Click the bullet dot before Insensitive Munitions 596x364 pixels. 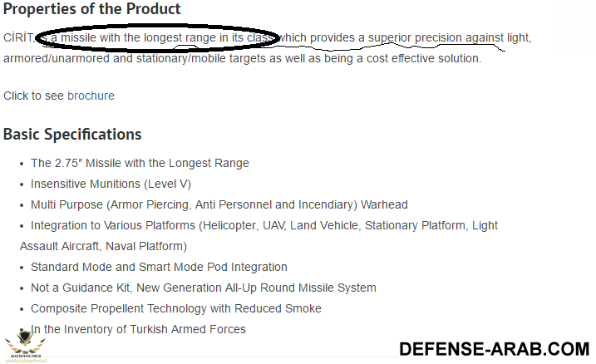point(22,184)
